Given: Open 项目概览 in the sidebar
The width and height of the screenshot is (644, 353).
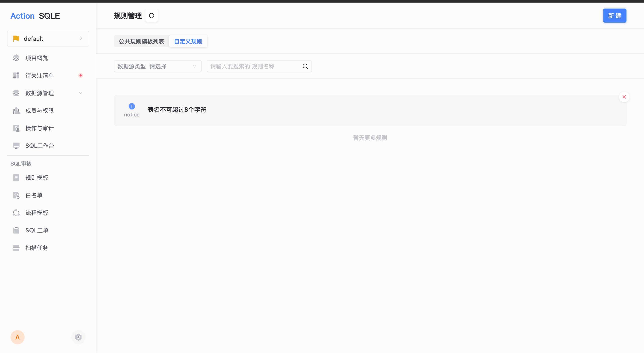Looking at the screenshot, I should [x=48, y=58].
